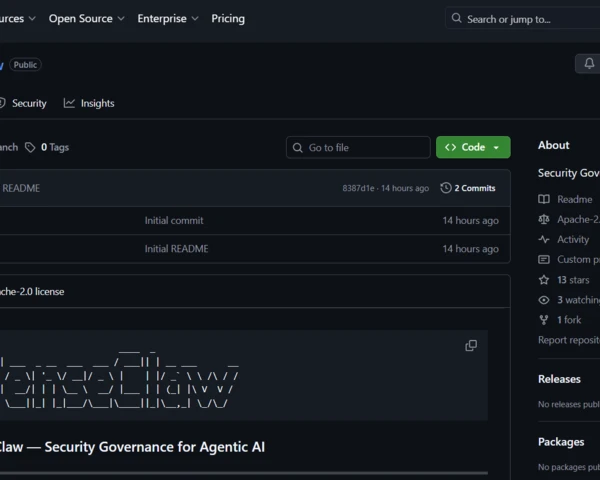600x480 pixels.
Task: Click the Activity pulse icon
Action: click(544, 240)
